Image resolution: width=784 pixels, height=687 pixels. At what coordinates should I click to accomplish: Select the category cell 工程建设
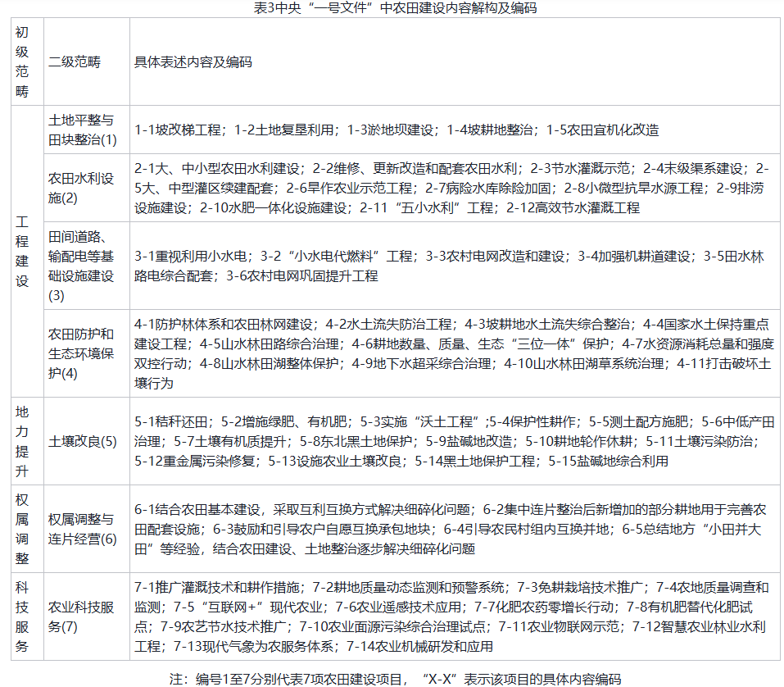tap(23, 246)
